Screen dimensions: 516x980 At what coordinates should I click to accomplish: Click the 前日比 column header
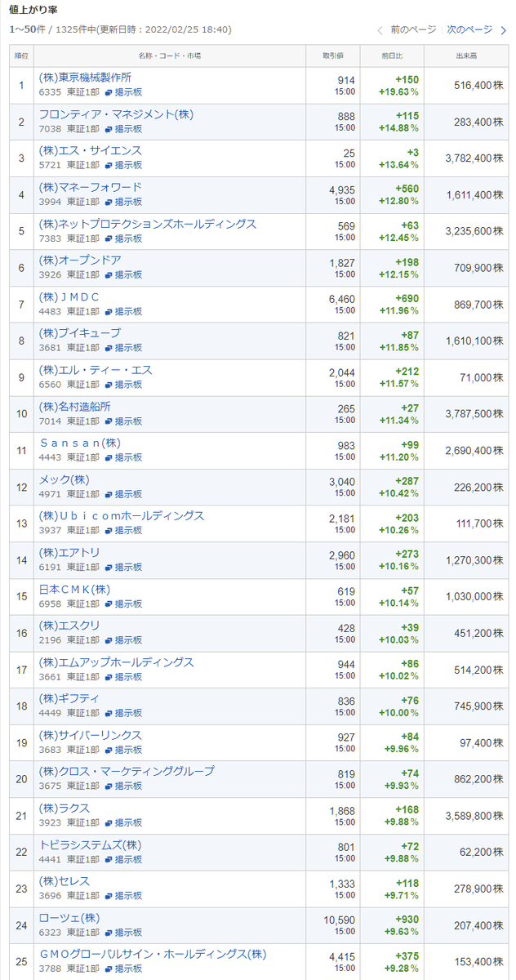tap(392, 56)
